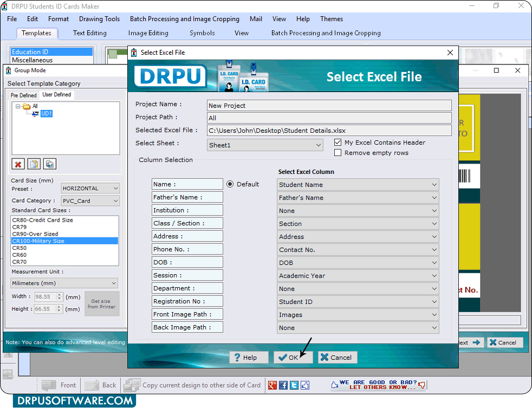Open Back Image Path column dropdown

[358, 328]
